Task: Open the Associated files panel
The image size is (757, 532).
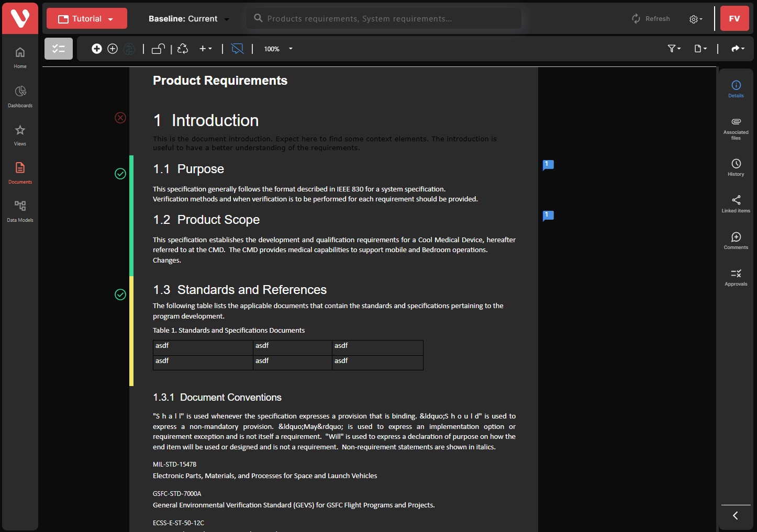Action: pos(736,128)
